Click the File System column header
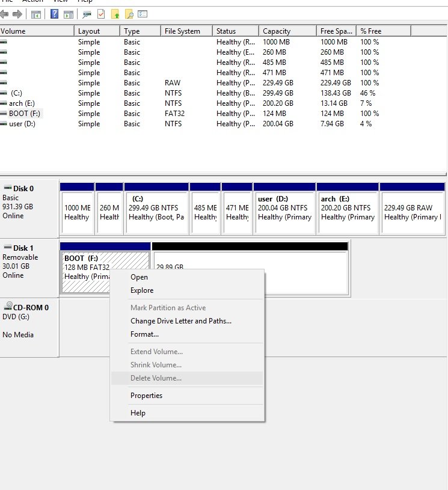The image size is (448, 490). 182,31
